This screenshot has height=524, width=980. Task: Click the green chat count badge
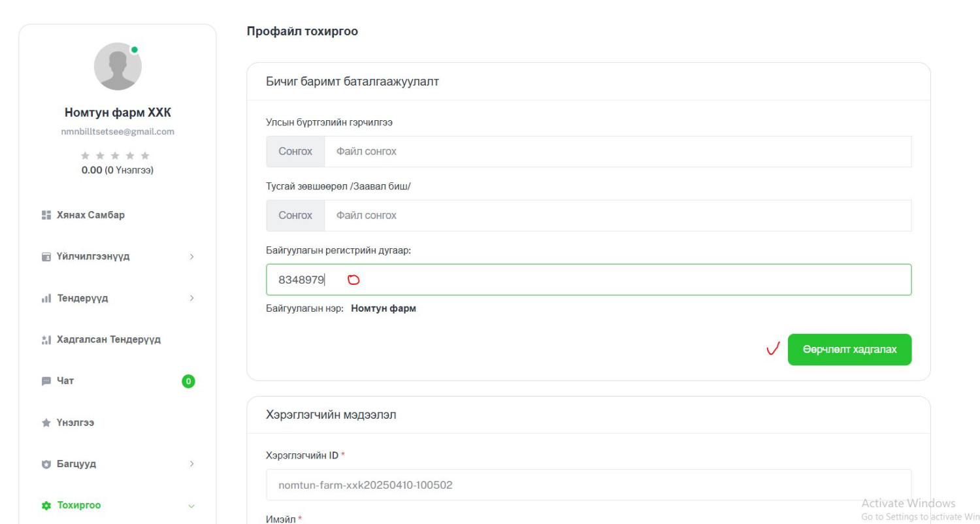point(188,381)
